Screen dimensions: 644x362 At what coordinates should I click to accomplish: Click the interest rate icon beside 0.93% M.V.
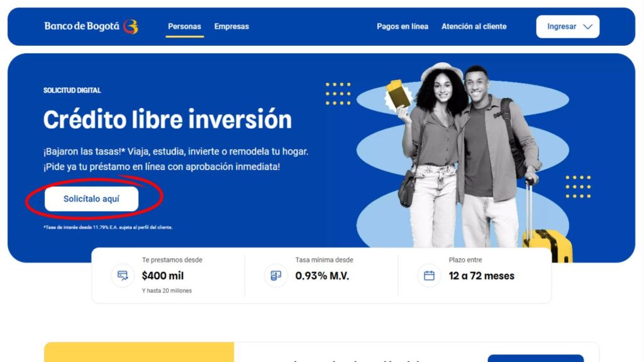point(275,275)
